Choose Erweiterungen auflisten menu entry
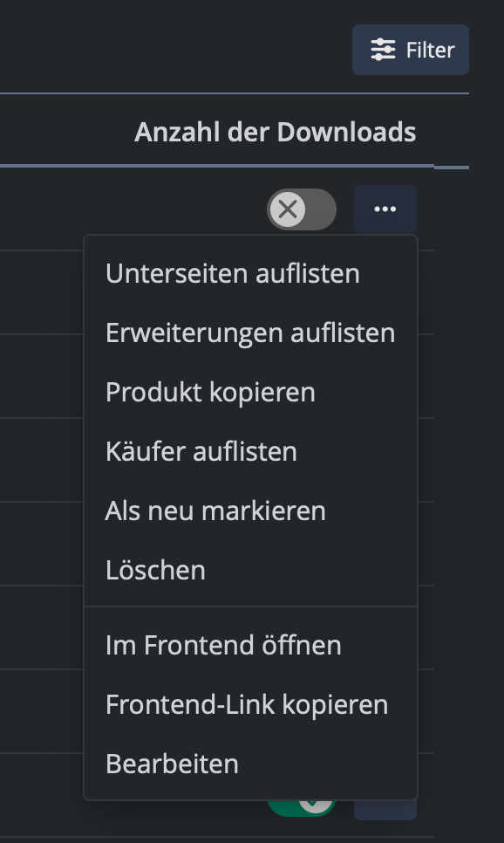The width and height of the screenshot is (504, 843). (250, 332)
